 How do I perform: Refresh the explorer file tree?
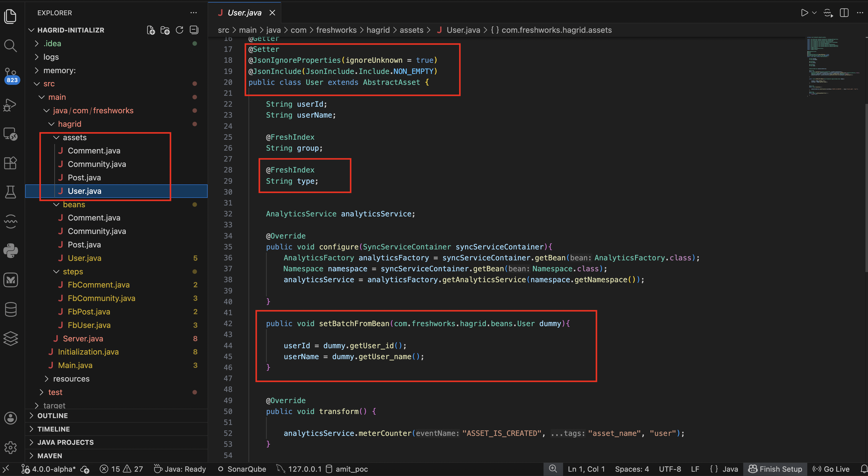pyautogui.click(x=180, y=30)
